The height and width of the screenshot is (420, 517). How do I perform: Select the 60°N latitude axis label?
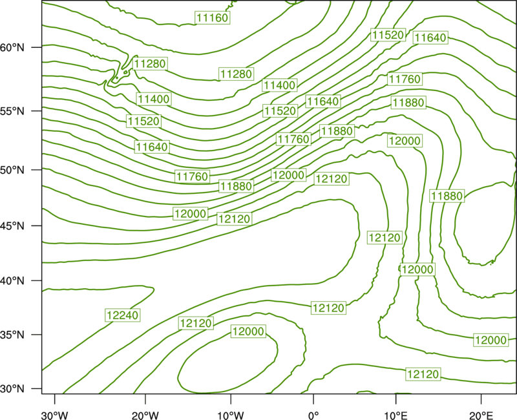[12, 47]
